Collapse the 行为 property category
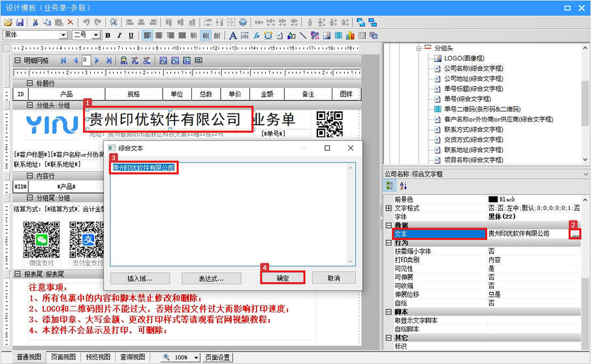 point(389,243)
